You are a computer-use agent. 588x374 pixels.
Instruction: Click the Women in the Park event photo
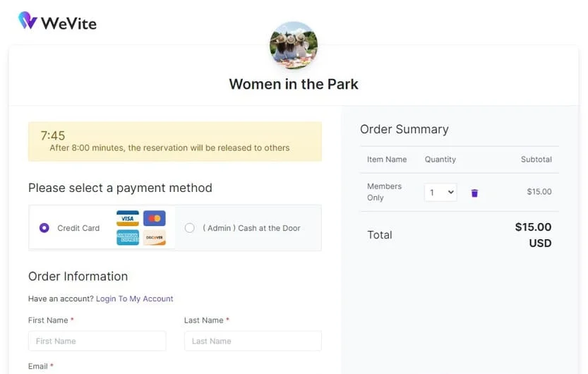click(x=294, y=45)
